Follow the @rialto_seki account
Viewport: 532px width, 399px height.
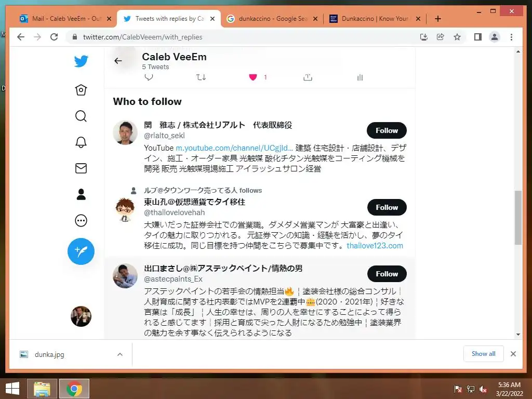(387, 130)
